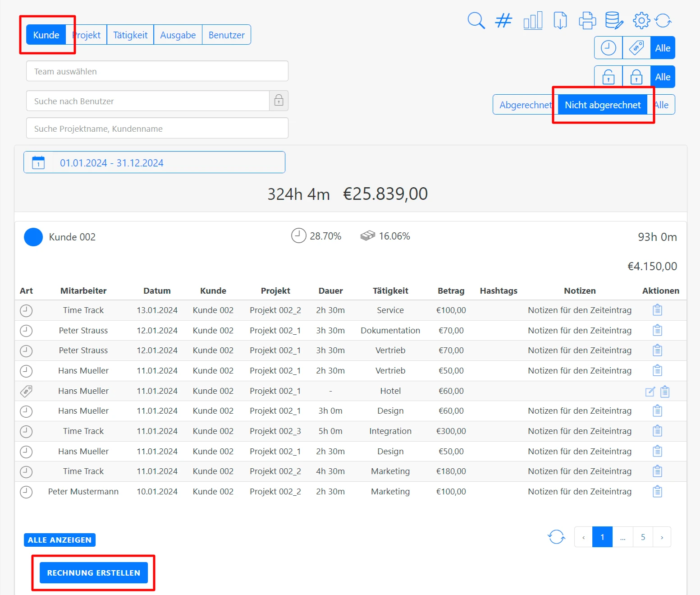
Task: Select the Nicht abgerechnet filter
Action: pos(603,104)
